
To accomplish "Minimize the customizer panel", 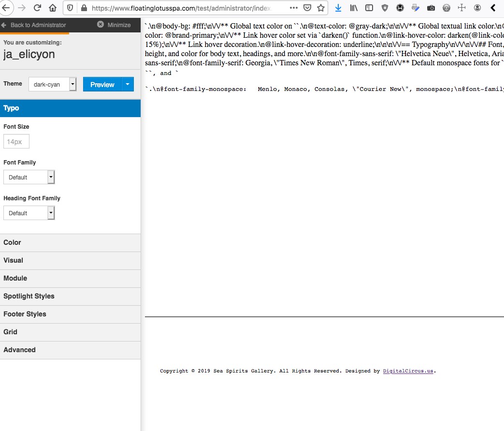I will (114, 25).
